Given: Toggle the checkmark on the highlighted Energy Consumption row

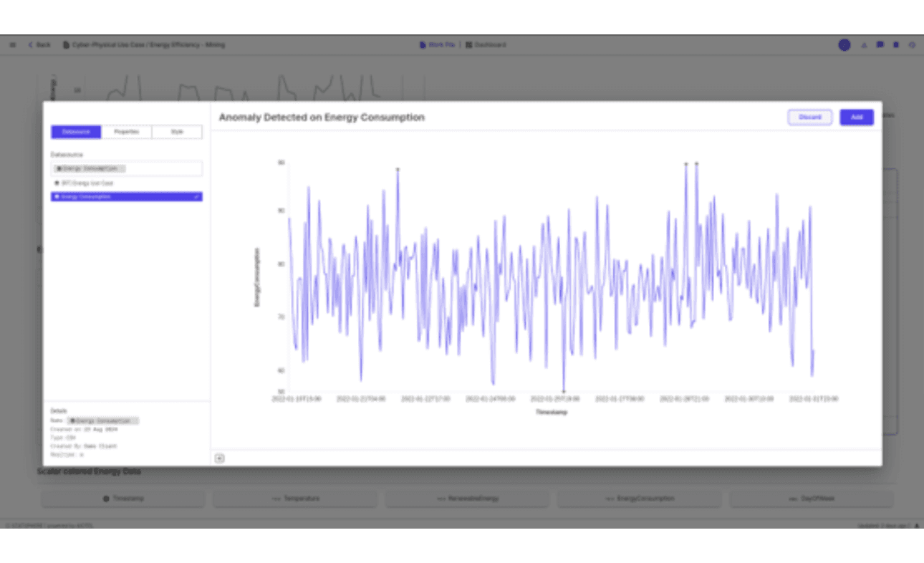Looking at the screenshot, I should point(196,196).
